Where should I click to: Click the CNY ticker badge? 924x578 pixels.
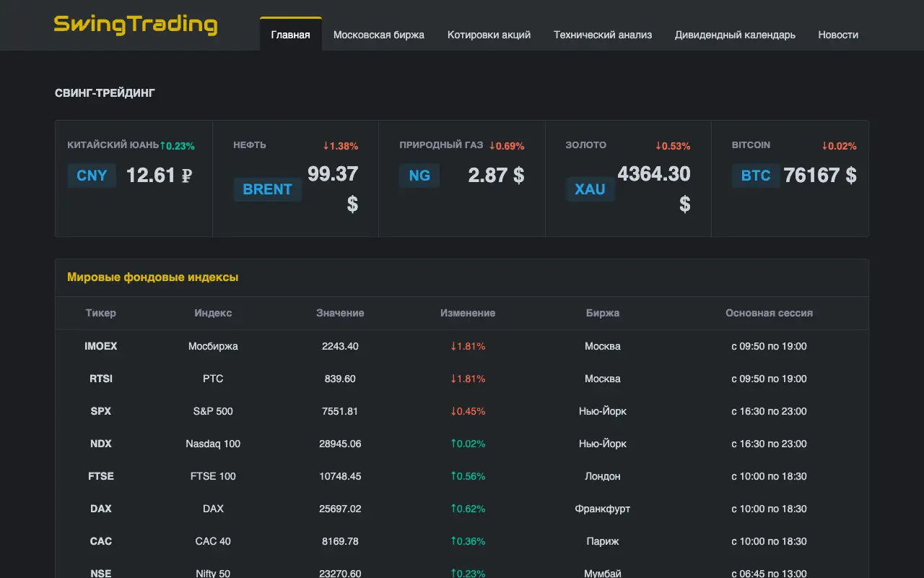point(92,176)
